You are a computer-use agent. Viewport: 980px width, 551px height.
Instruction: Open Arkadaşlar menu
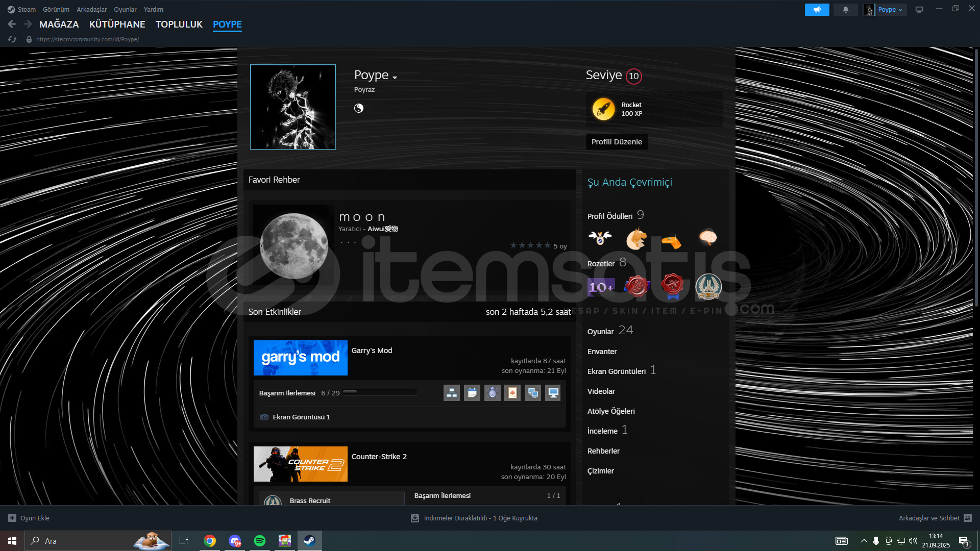click(x=92, y=10)
